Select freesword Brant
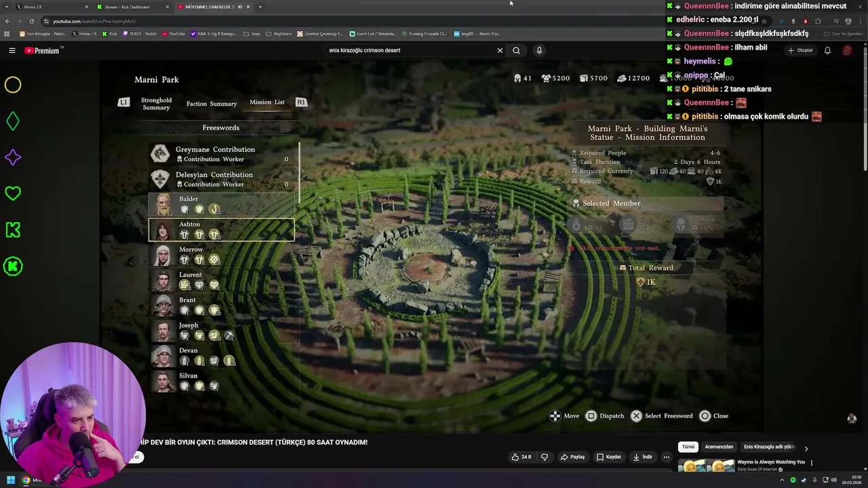 tap(222, 306)
